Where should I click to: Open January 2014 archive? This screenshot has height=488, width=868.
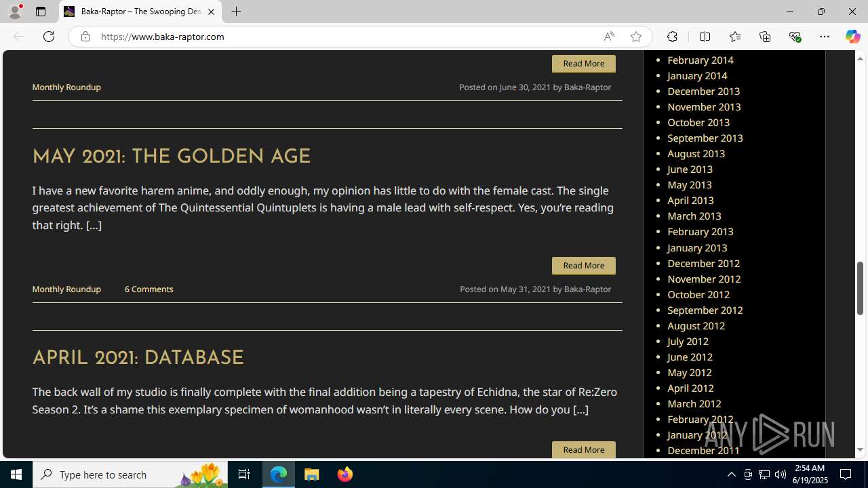697,76
